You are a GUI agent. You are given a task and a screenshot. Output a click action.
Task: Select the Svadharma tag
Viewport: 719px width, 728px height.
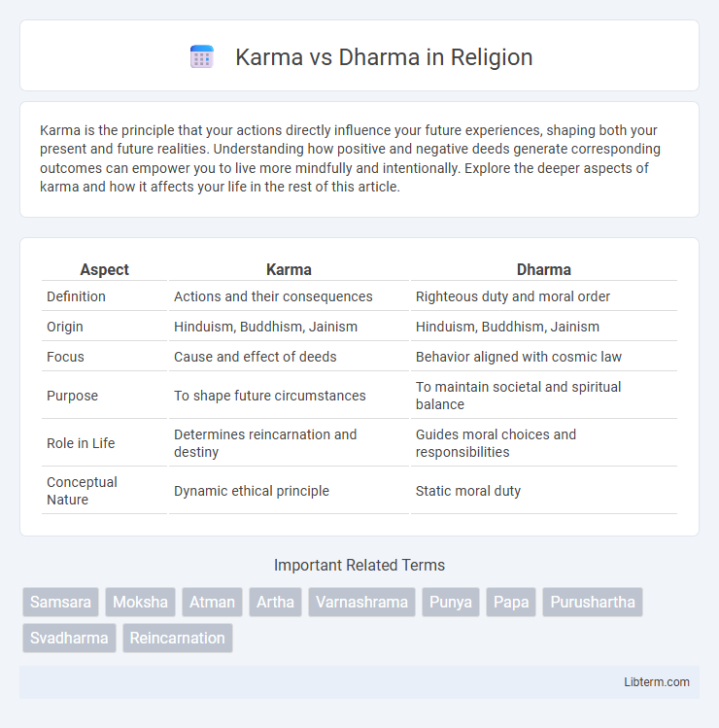tap(69, 639)
